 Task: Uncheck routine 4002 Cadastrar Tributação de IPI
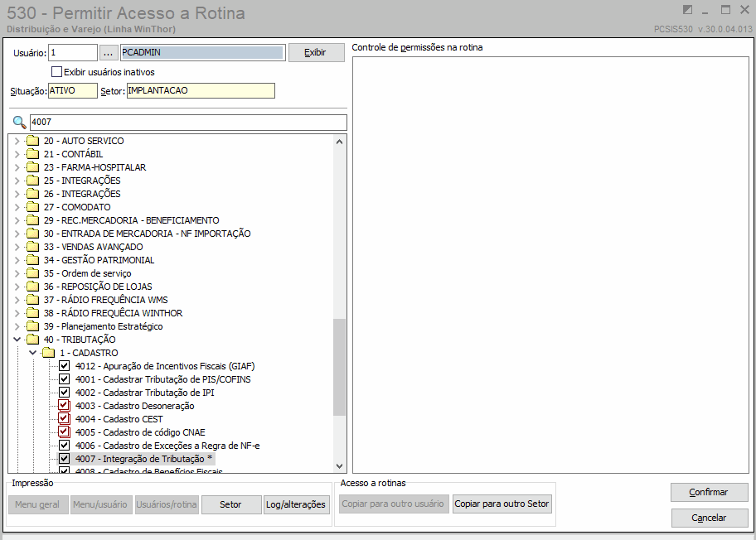(x=64, y=393)
